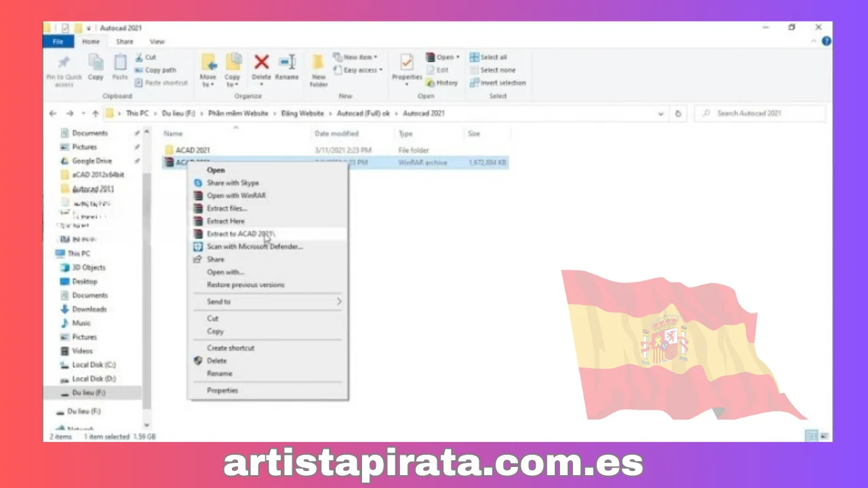868x488 pixels.
Task: Switch to details view button
Action: tap(811, 436)
